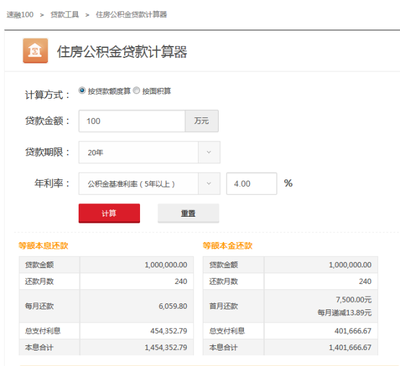Click the red 计算 button
400x366 pixels.
tap(109, 213)
